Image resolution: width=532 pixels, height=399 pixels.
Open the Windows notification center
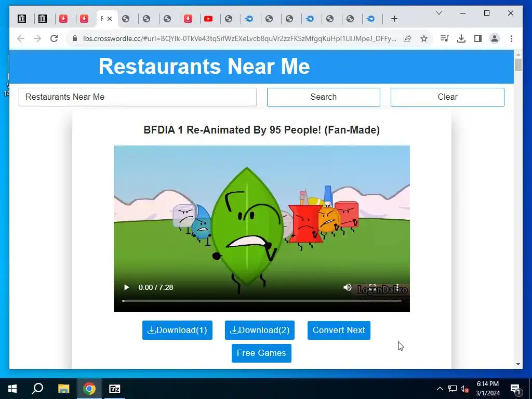click(515, 389)
